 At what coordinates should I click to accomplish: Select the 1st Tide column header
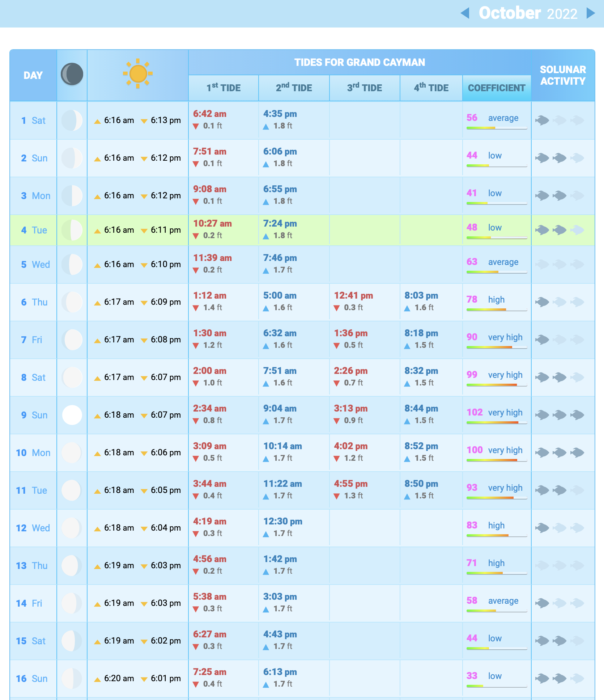click(223, 88)
